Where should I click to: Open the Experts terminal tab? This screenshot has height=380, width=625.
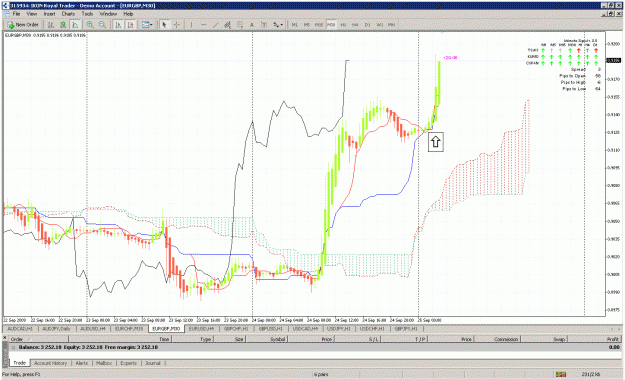click(x=128, y=363)
